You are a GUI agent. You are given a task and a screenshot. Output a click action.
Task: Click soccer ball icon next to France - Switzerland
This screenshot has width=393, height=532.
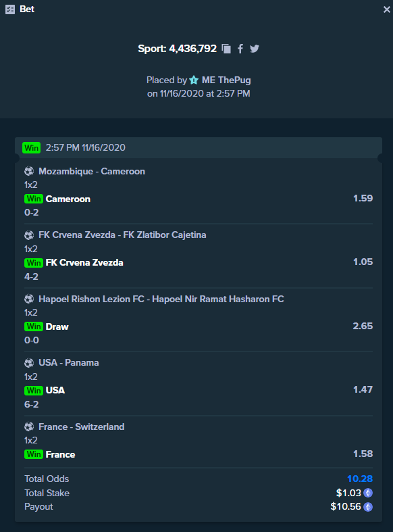tap(29, 427)
